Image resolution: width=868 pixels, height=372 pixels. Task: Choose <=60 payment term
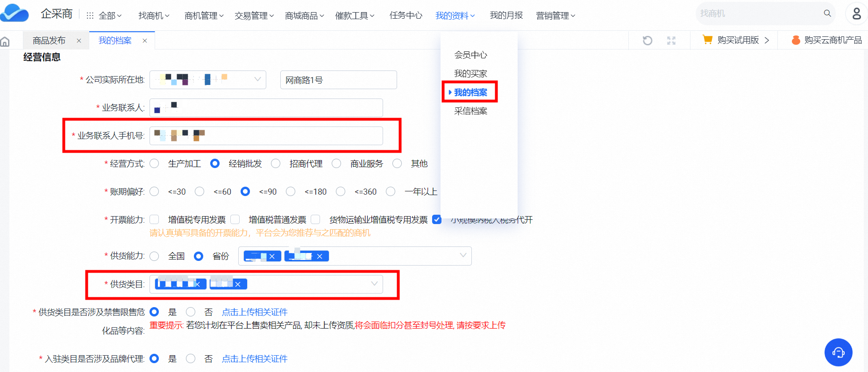point(199,191)
